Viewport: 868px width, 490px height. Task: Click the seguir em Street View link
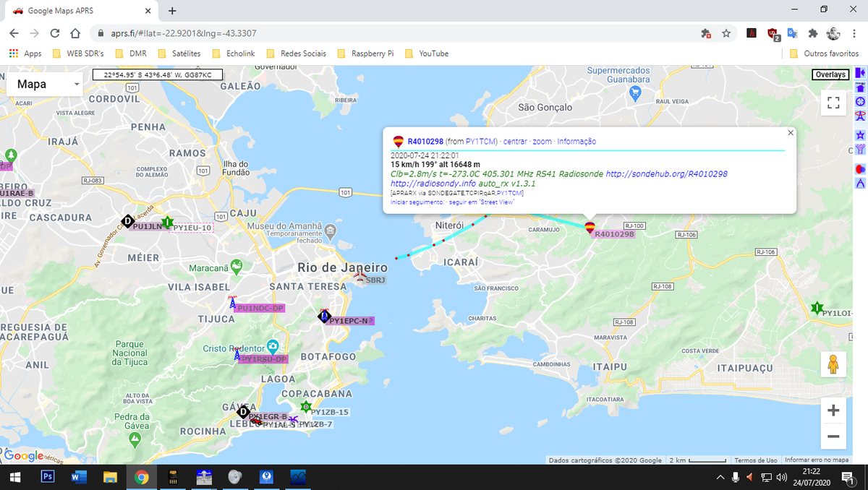coord(482,202)
